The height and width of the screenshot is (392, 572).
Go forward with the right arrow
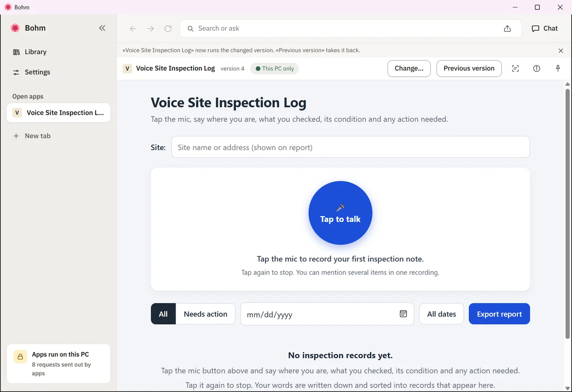[151, 29]
